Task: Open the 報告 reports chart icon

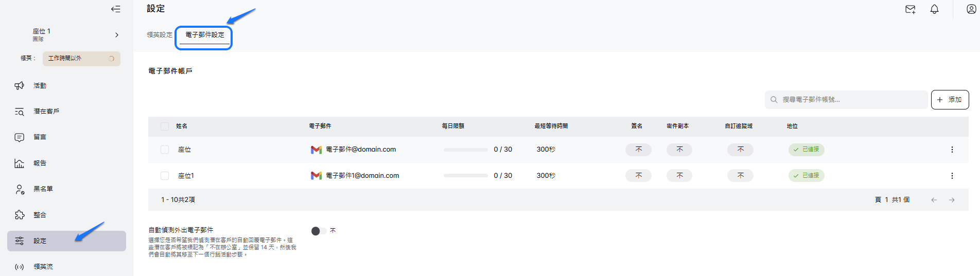Action: (x=20, y=163)
